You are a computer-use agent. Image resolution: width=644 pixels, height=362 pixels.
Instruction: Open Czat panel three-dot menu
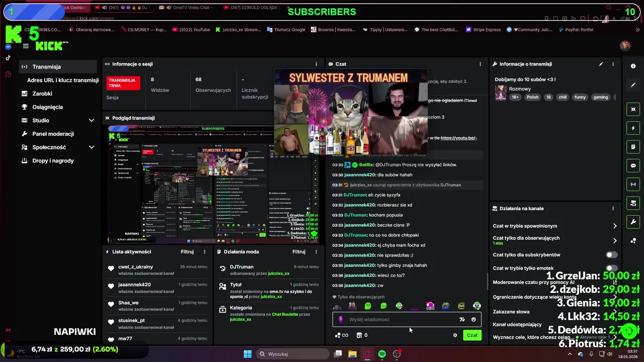point(480,64)
